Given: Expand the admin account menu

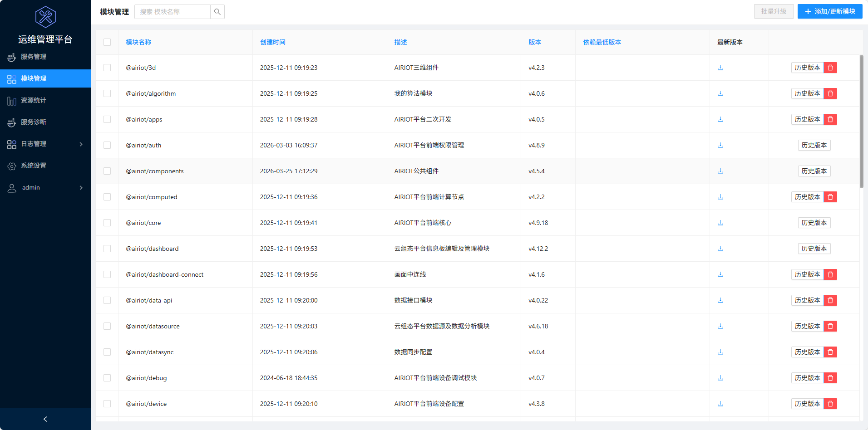Looking at the screenshot, I should [81, 187].
